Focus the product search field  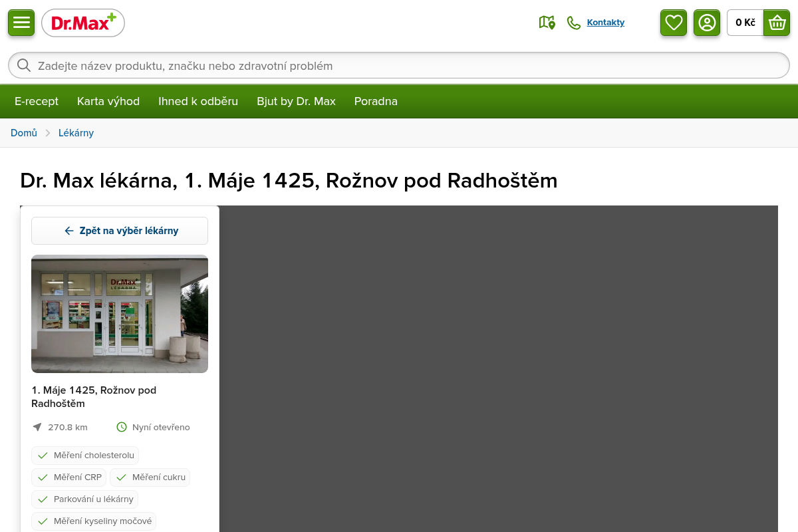click(x=399, y=65)
